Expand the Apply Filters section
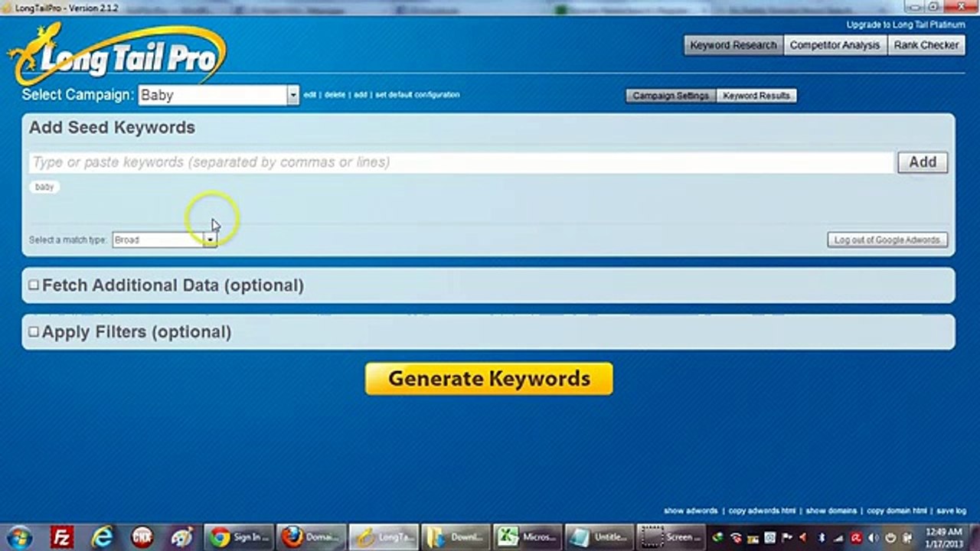The height and width of the screenshot is (551, 980). (x=34, y=331)
